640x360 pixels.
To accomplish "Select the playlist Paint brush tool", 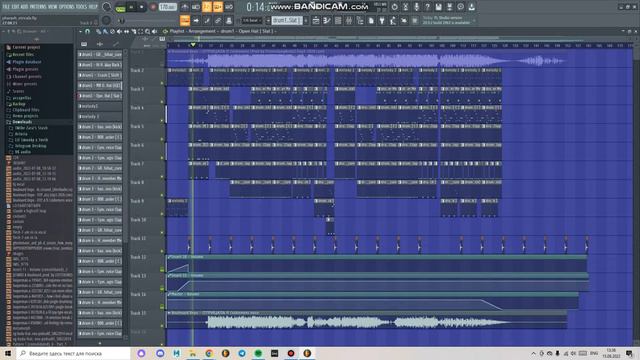I will [x=105, y=31].
